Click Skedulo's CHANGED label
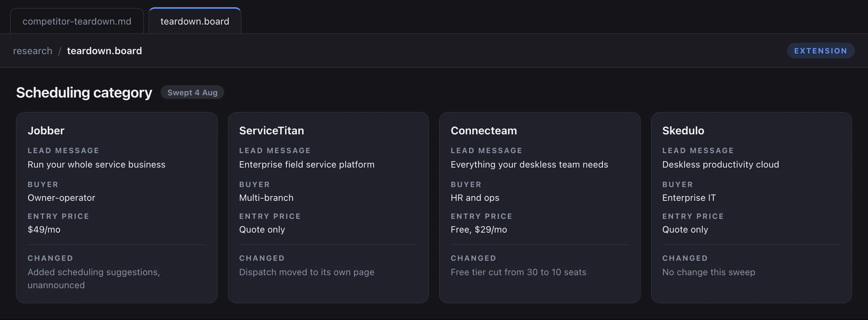868x320 pixels. click(685, 258)
